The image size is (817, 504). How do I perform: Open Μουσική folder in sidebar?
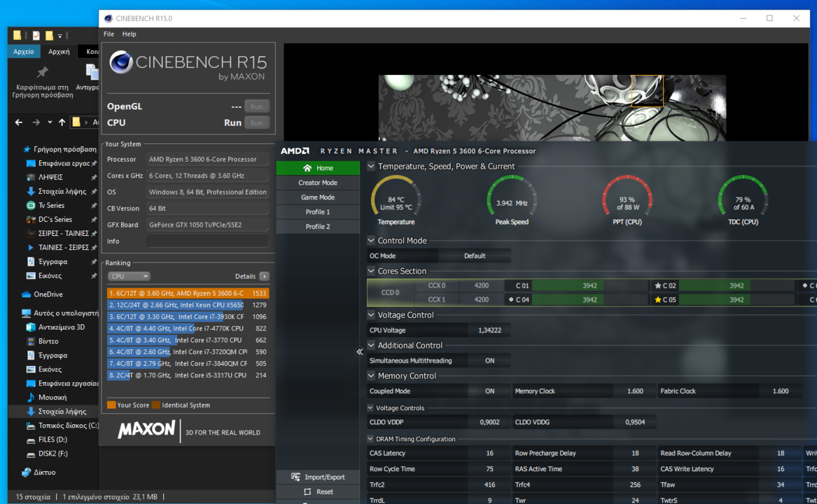(x=53, y=397)
